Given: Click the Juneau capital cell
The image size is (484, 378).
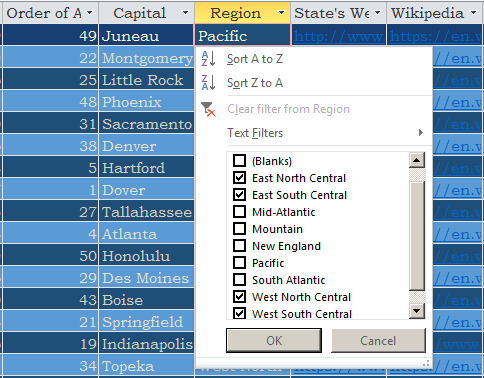Looking at the screenshot, I should click(146, 35).
